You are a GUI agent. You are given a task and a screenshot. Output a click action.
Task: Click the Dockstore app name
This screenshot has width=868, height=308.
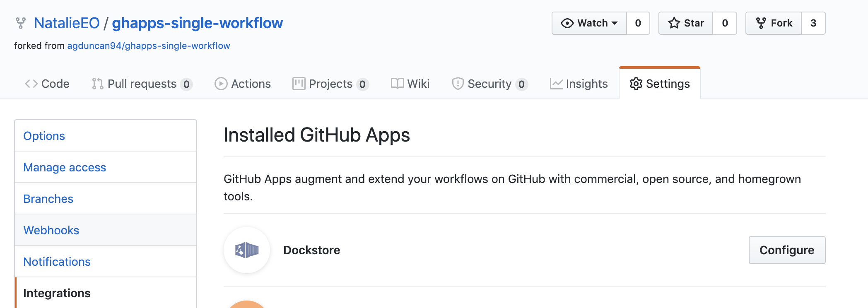pos(311,250)
